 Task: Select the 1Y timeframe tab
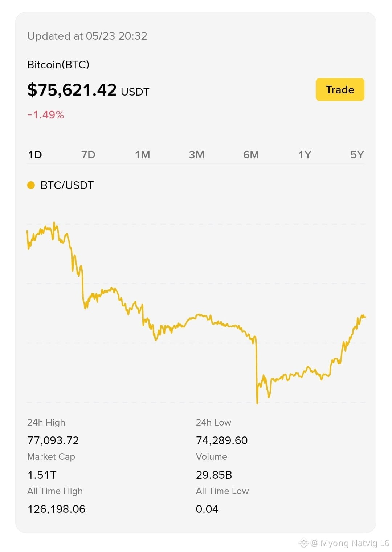click(x=305, y=155)
